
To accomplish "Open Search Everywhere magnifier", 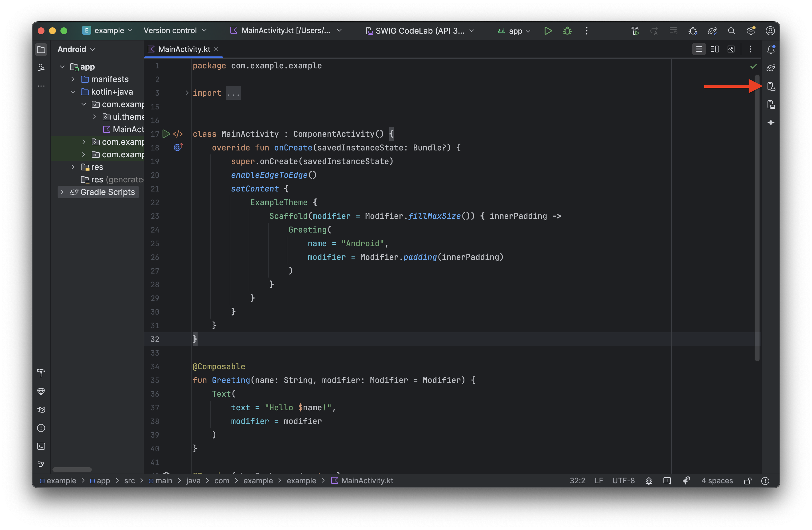I will pos(731,31).
